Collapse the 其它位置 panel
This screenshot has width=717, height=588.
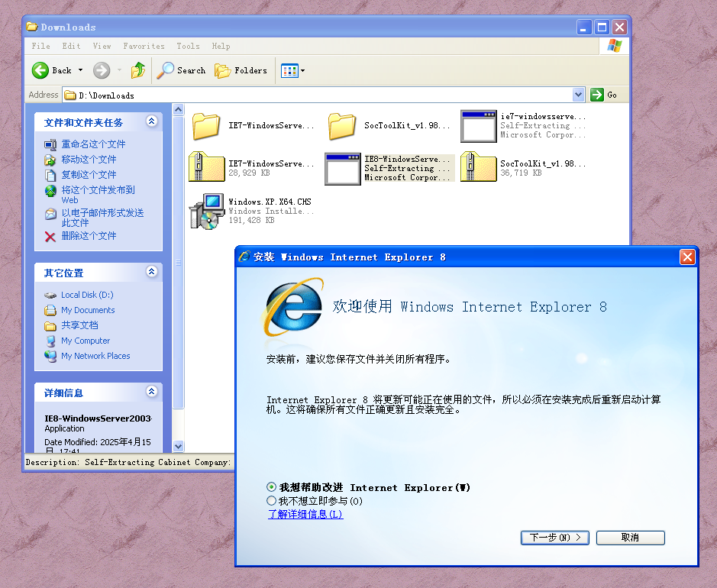(152, 272)
